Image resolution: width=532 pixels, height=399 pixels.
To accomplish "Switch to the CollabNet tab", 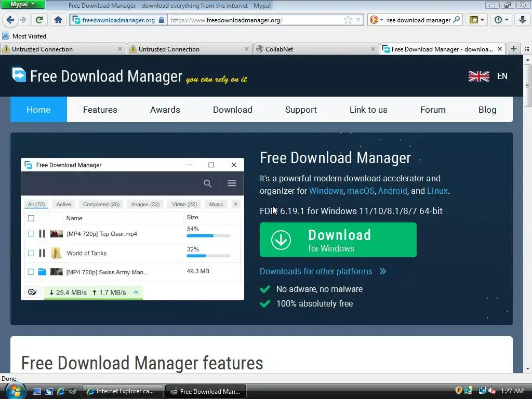I will tap(315, 49).
